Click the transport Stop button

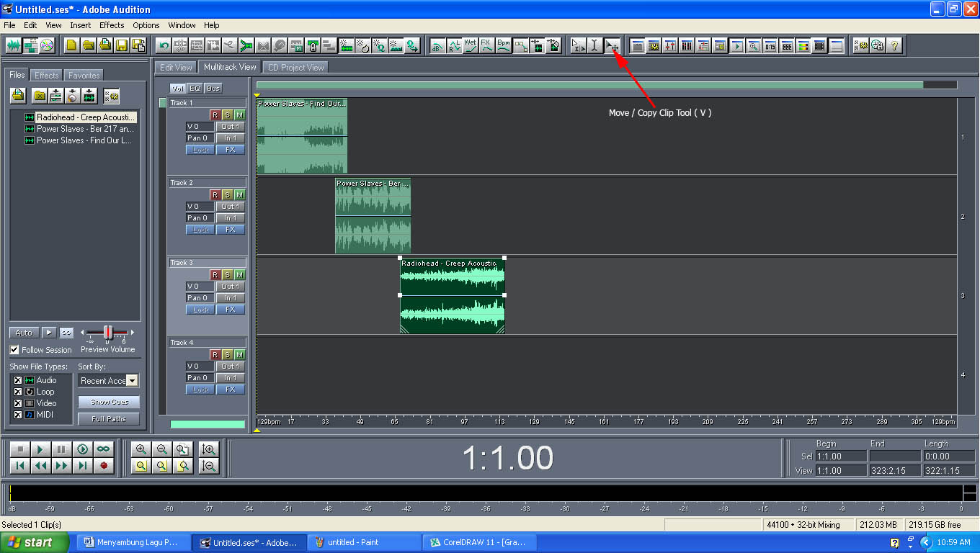click(19, 449)
